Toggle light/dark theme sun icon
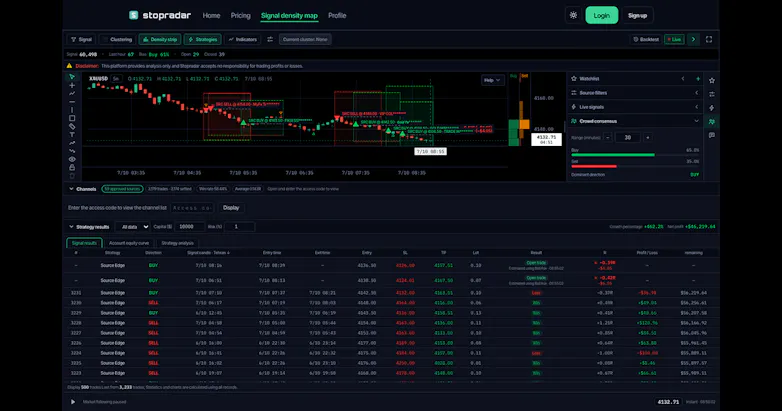 (574, 15)
